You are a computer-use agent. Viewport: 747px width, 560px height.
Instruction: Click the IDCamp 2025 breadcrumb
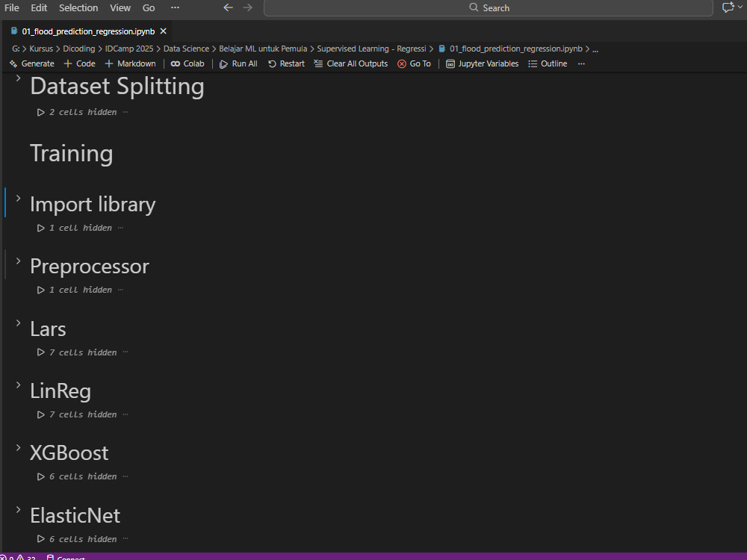(x=129, y=49)
